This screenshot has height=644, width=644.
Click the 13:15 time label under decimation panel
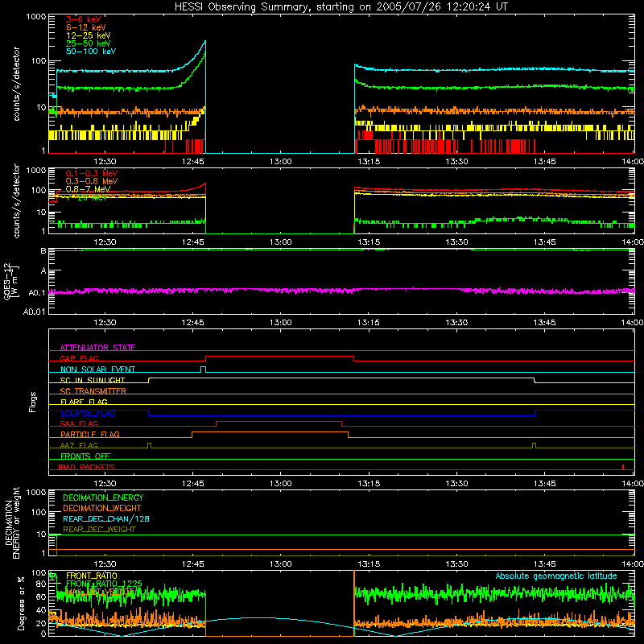(x=369, y=564)
